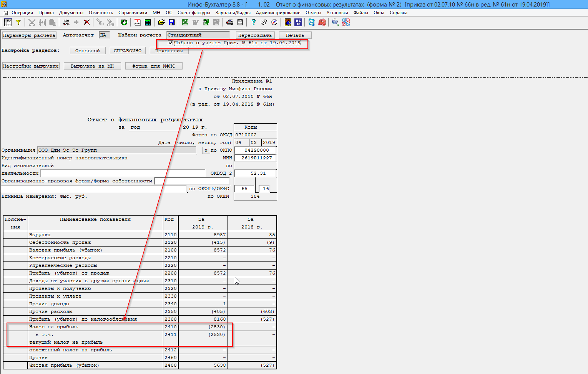Click the Excel export icon
The height and width of the screenshot is (374, 588).
click(185, 22)
